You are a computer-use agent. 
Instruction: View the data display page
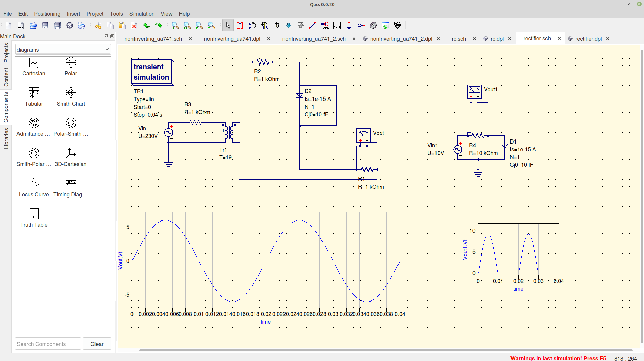point(385,25)
